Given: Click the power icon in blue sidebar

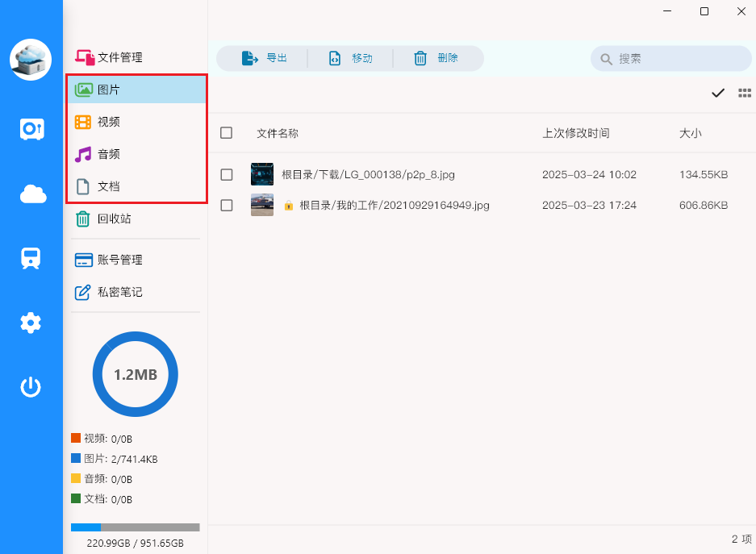Looking at the screenshot, I should pyautogui.click(x=31, y=387).
